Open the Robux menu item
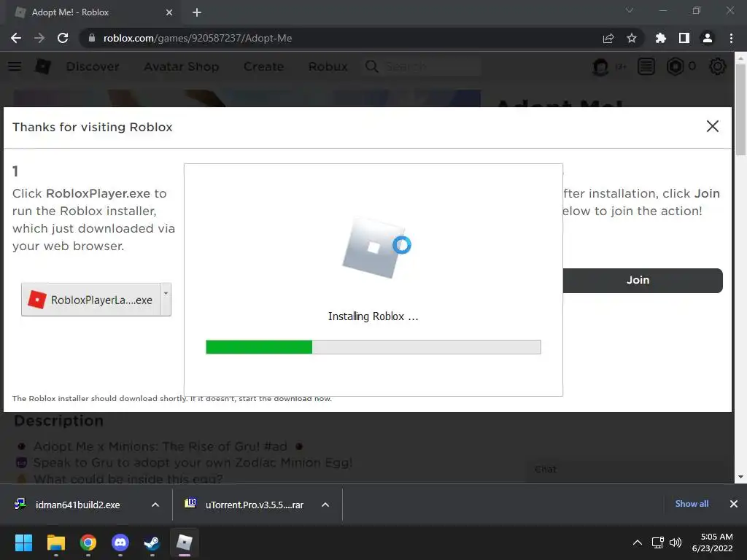747x560 pixels. click(x=328, y=66)
